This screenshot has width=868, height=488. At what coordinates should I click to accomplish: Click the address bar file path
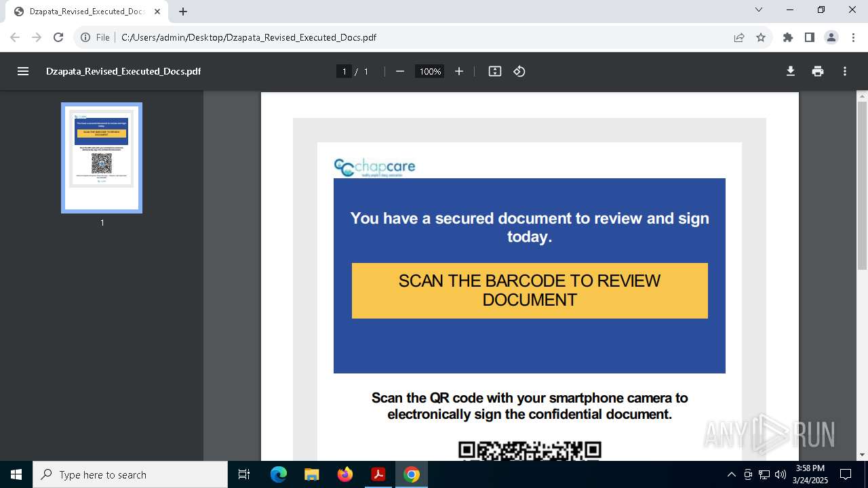click(248, 37)
